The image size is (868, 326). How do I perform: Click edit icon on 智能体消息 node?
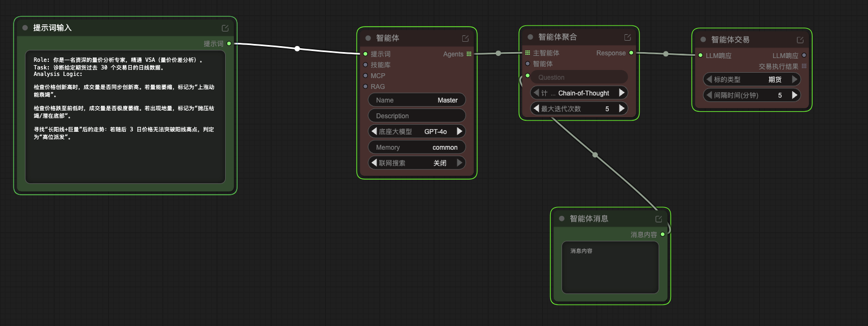coord(659,219)
